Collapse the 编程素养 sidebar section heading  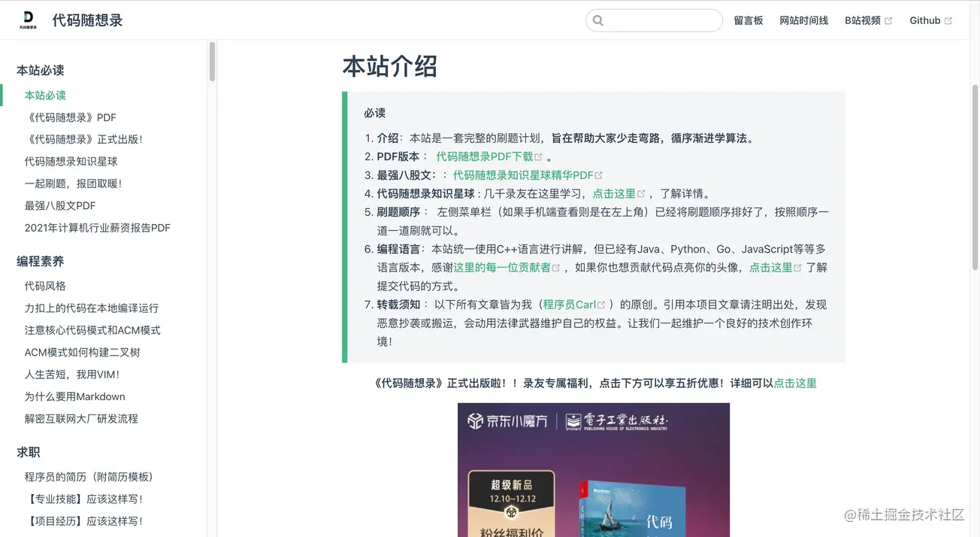click(41, 261)
